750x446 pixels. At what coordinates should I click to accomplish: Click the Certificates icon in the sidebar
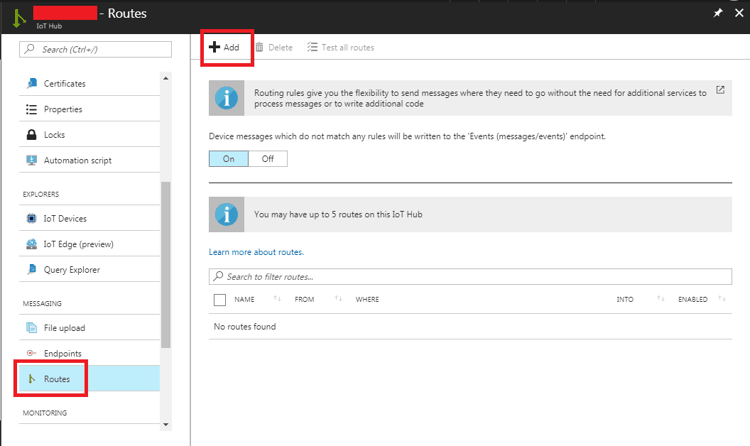click(32, 84)
